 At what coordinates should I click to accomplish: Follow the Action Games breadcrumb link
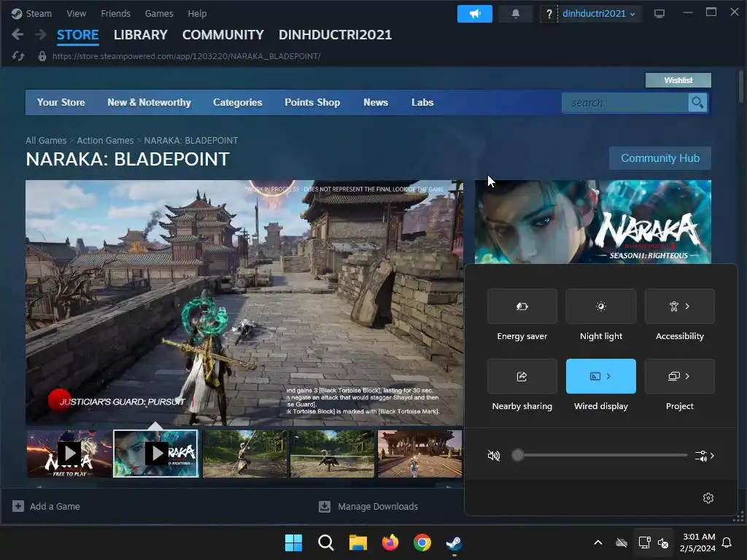[105, 141]
